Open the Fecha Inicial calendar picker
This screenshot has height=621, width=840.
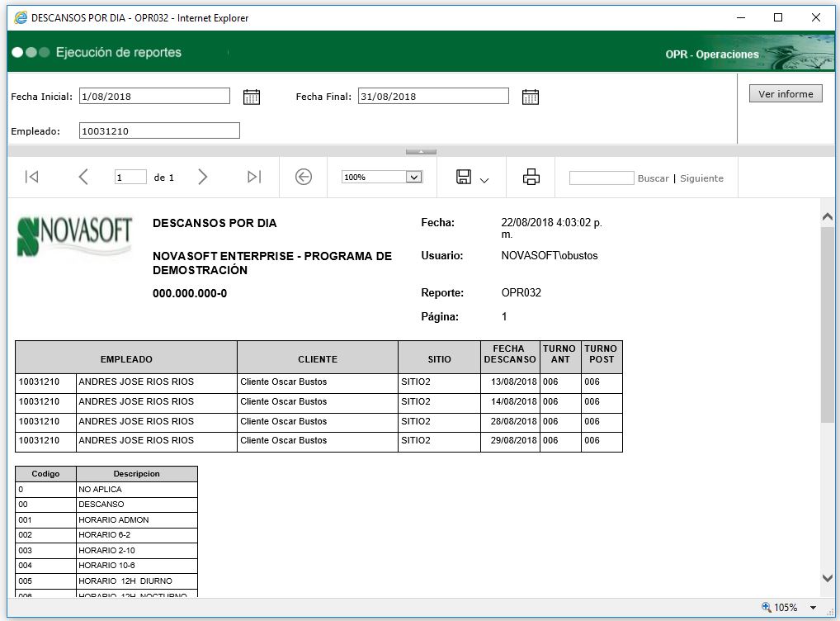tap(252, 97)
